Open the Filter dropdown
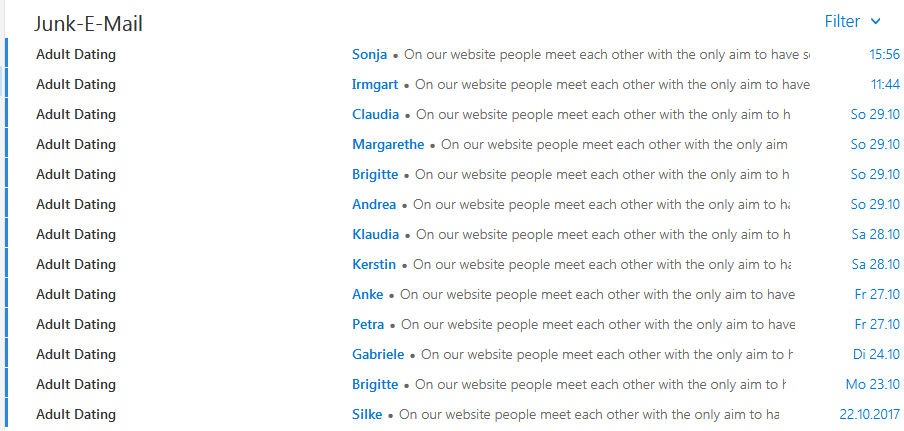Viewport: 904px width, 431px height. (853, 22)
